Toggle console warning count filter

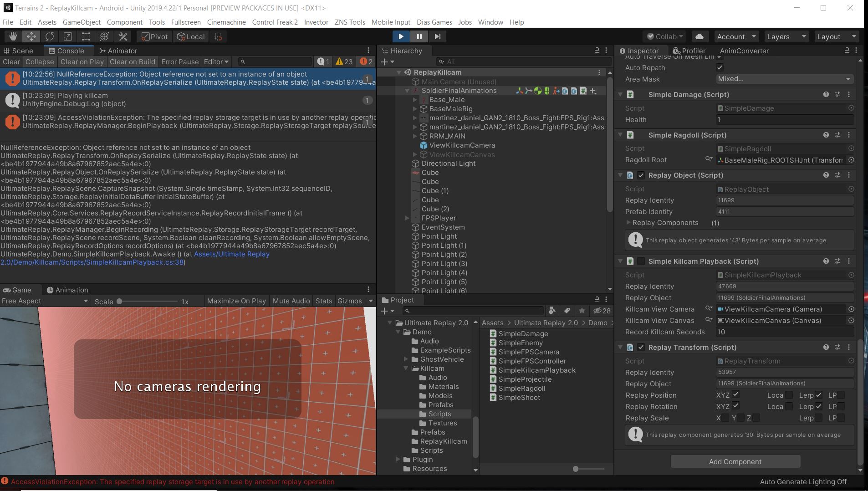pyautogui.click(x=344, y=61)
